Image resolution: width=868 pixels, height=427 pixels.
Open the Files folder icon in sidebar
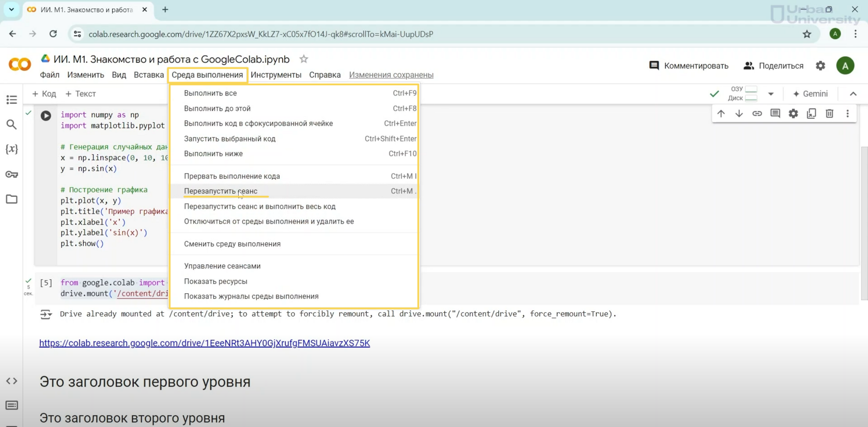pyautogui.click(x=11, y=199)
